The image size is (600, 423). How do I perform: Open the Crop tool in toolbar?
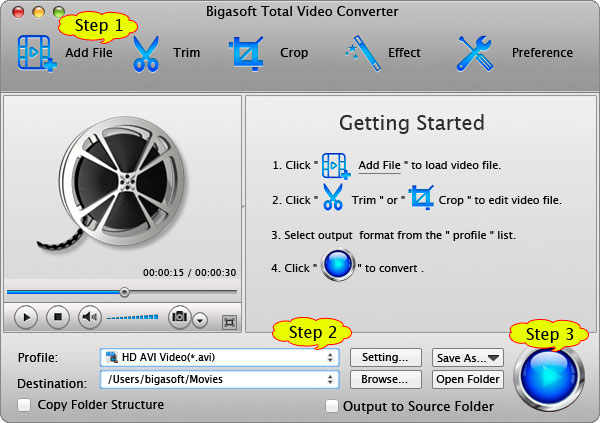coord(246,54)
